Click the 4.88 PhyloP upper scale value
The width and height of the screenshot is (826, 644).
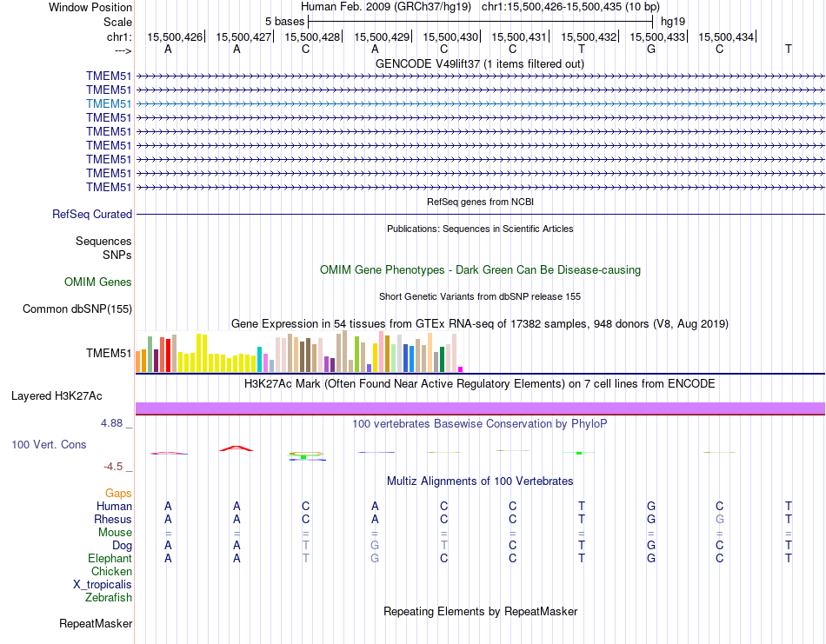111,423
